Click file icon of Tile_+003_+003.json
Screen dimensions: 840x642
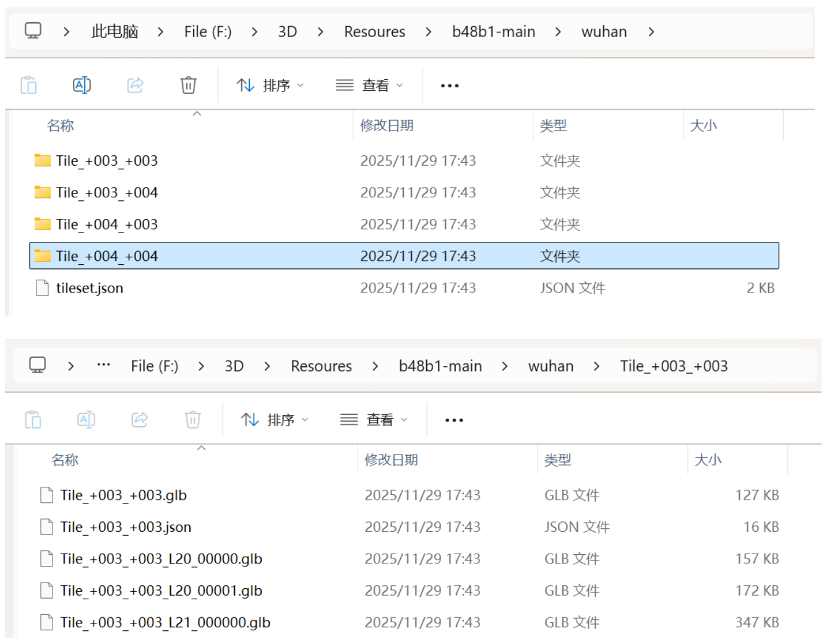(x=46, y=527)
